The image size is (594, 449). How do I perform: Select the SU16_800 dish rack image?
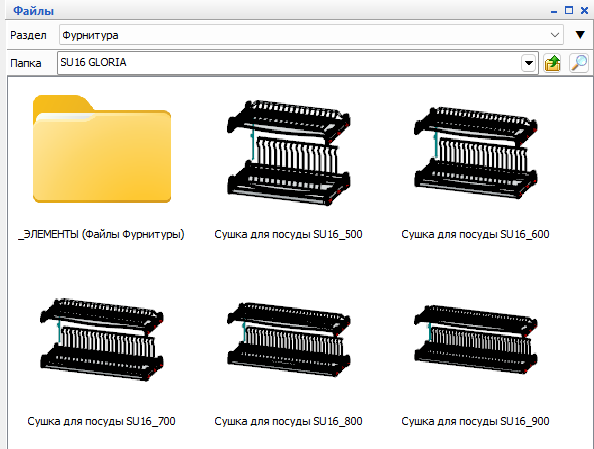pyautogui.click(x=289, y=339)
